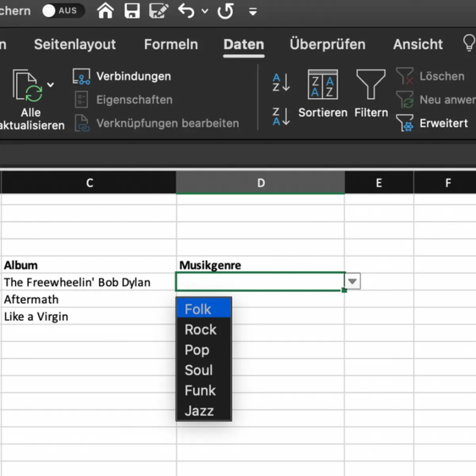This screenshot has width=476, height=476.
Task: Expand the Alle aktualisieren dropdown chevron
Action: click(50, 84)
